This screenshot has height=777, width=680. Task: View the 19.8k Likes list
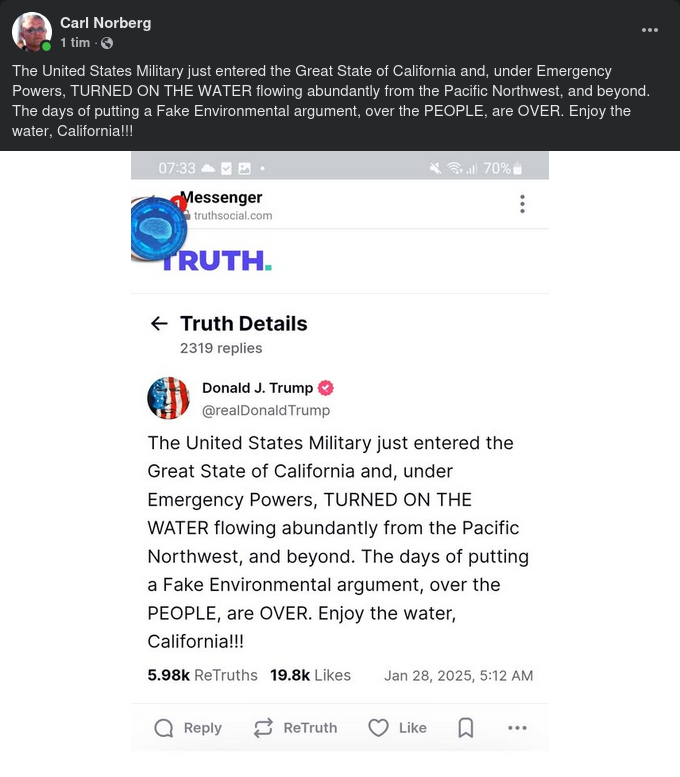click(310, 675)
